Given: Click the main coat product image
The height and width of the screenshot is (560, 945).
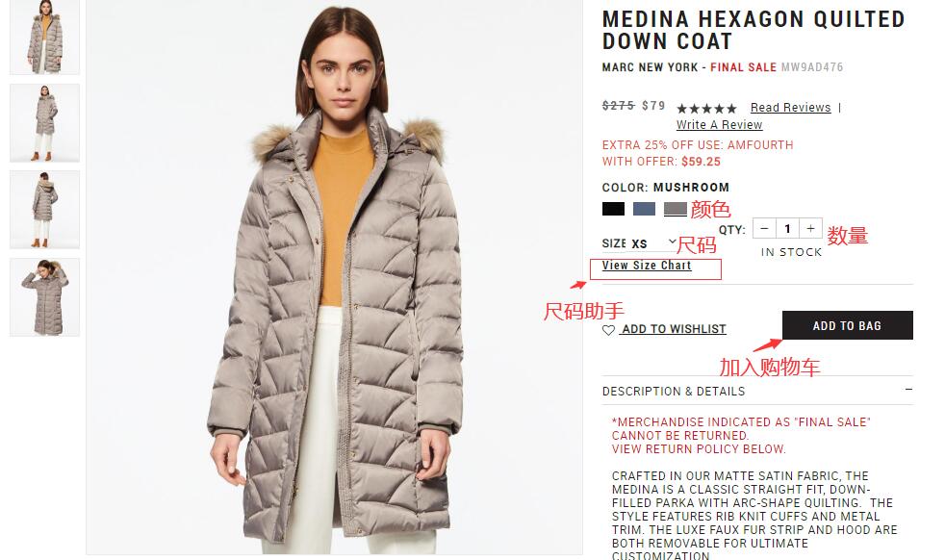Looking at the screenshot, I should point(335,277).
